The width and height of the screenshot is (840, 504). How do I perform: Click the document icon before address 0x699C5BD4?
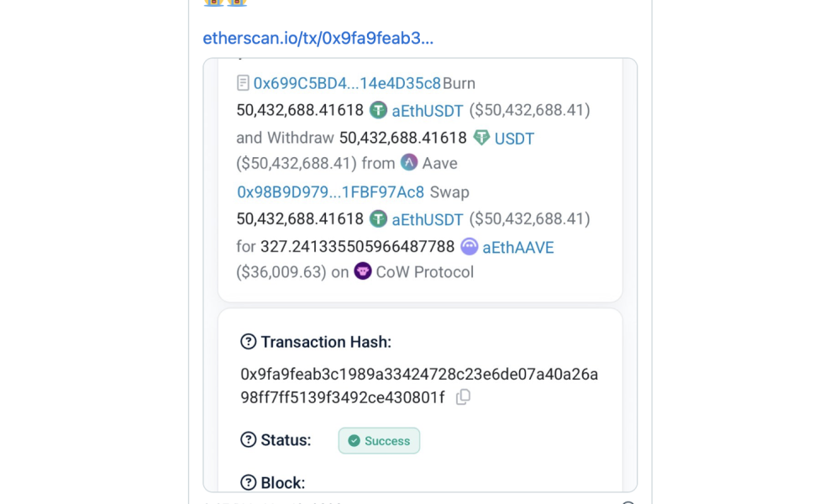pos(242,82)
